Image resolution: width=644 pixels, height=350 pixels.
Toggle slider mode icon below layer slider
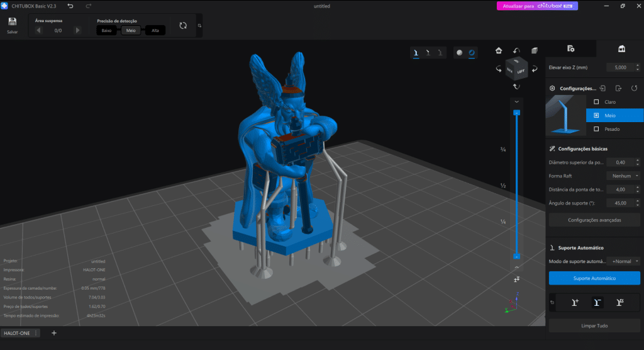coord(517,279)
